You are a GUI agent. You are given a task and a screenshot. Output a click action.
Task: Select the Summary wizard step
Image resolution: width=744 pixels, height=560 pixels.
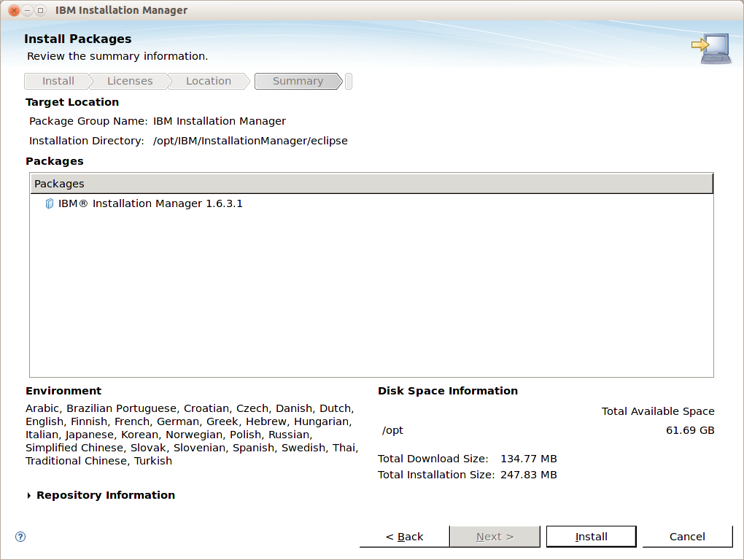tap(298, 81)
